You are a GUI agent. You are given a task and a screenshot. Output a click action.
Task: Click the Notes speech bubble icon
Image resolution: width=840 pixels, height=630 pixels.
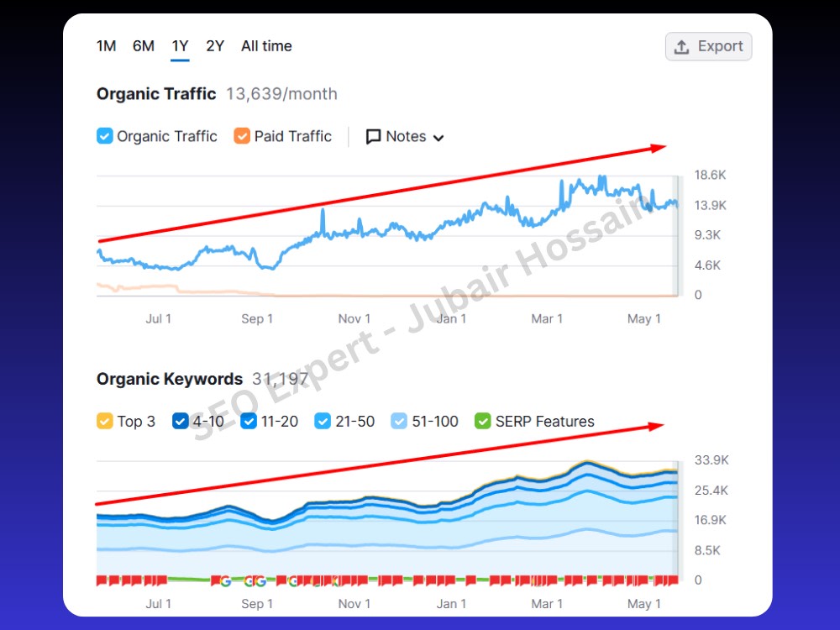click(373, 137)
